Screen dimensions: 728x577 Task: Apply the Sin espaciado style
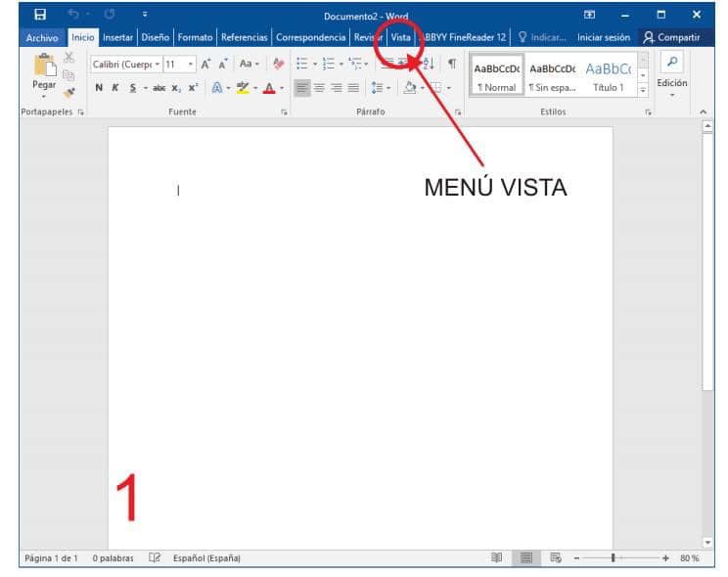point(553,74)
